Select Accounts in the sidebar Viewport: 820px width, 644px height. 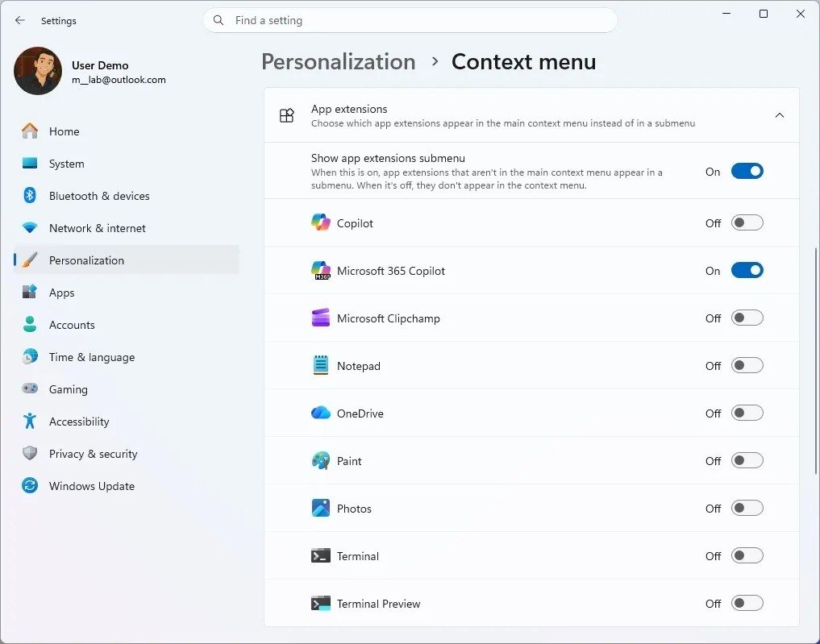126,325
